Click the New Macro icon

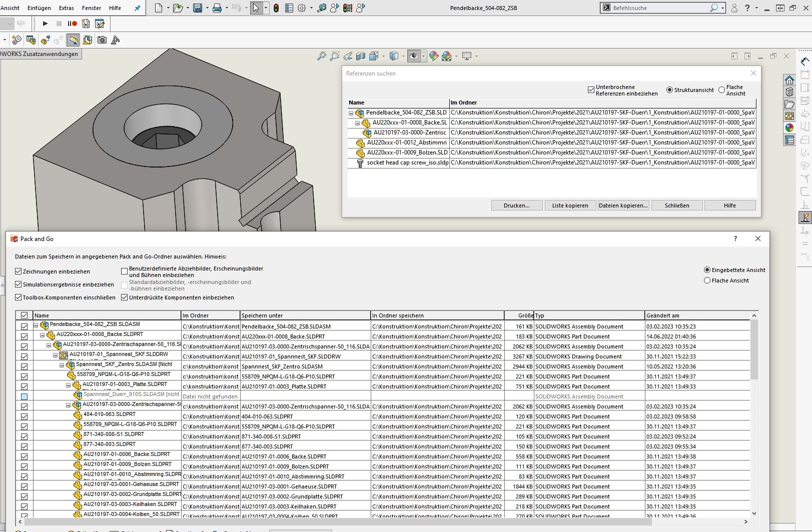coord(86,23)
